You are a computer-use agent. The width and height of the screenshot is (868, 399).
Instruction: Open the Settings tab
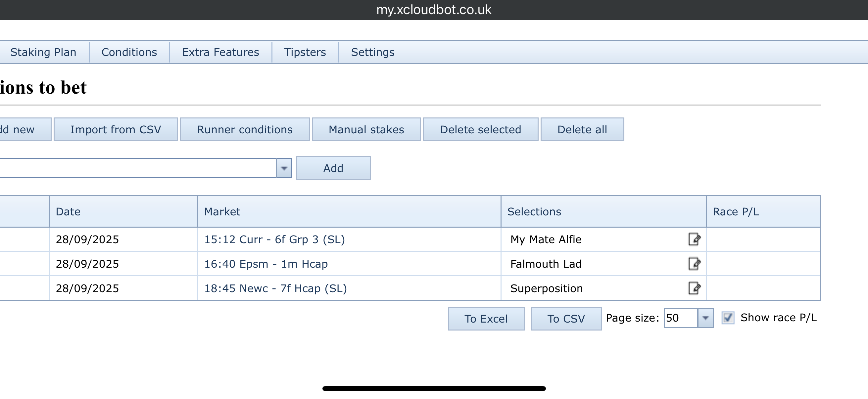click(372, 52)
